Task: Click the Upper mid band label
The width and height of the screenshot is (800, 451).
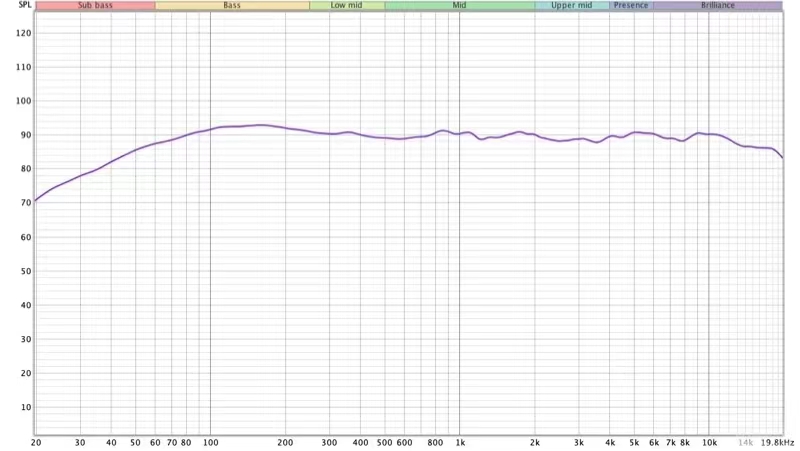Action: pyautogui.click(x=571, y=6)
